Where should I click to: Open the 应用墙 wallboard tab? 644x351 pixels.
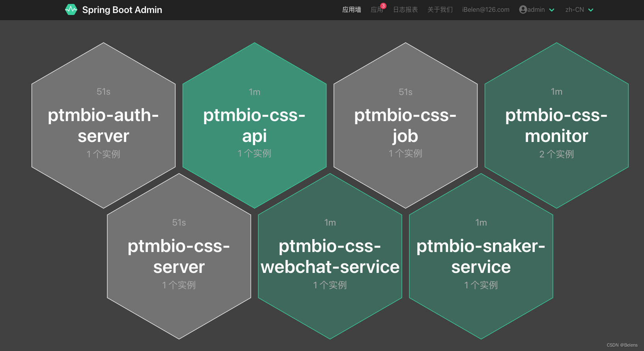click(351, 9)
